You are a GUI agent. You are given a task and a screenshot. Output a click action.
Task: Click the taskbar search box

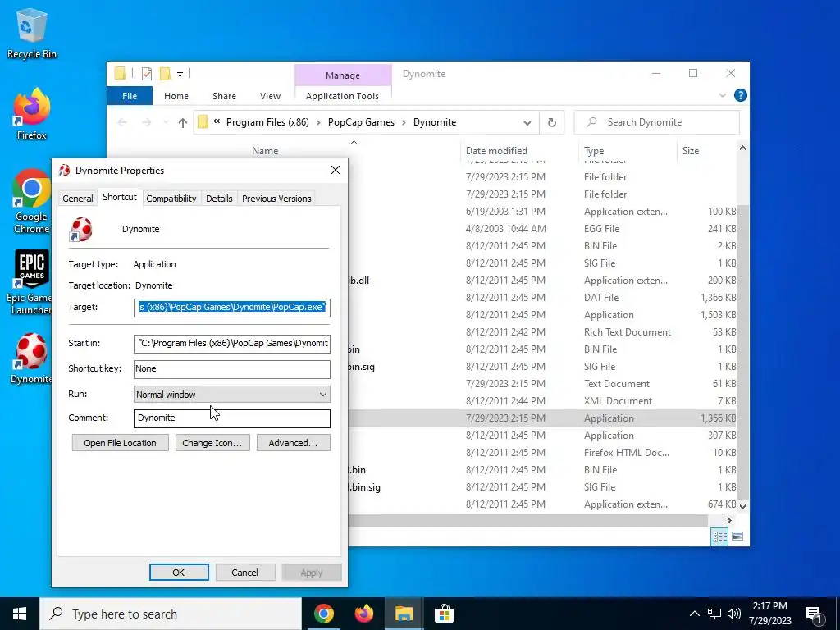tap(171, 614)
